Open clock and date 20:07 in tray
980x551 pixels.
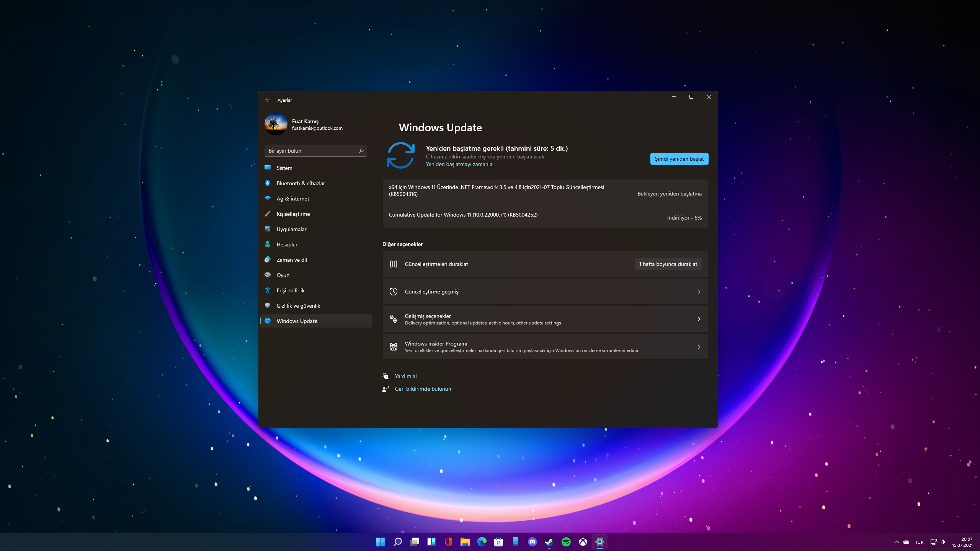(x=962, y=542)
